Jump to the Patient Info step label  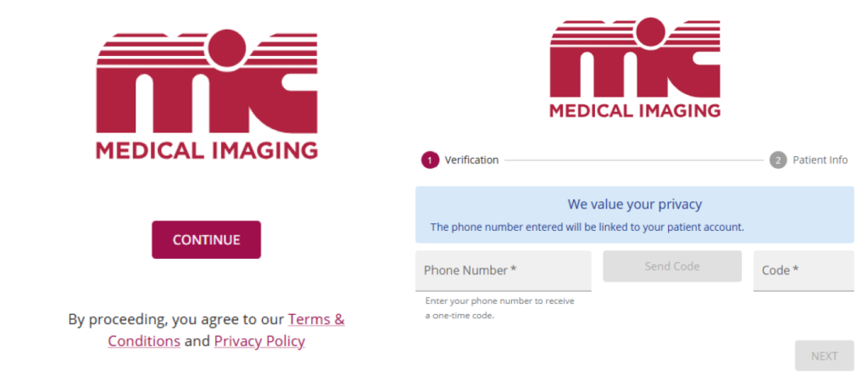click(x=820, y=160)
